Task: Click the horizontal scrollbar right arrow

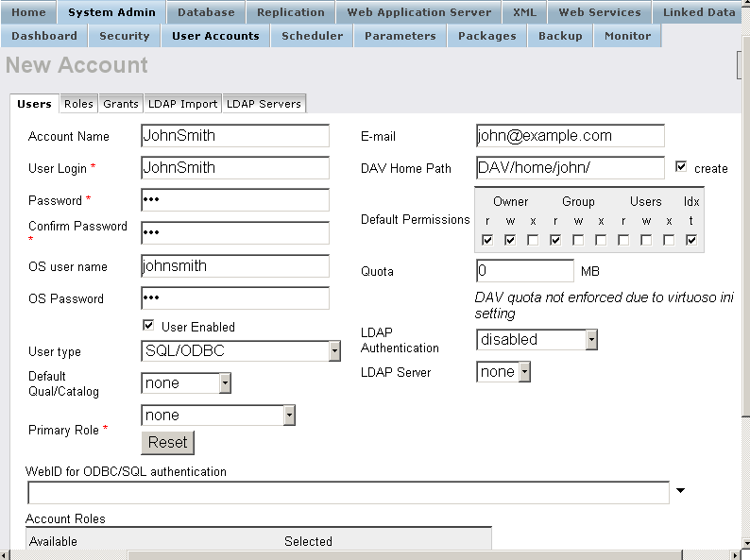Action: pos(736,555)
